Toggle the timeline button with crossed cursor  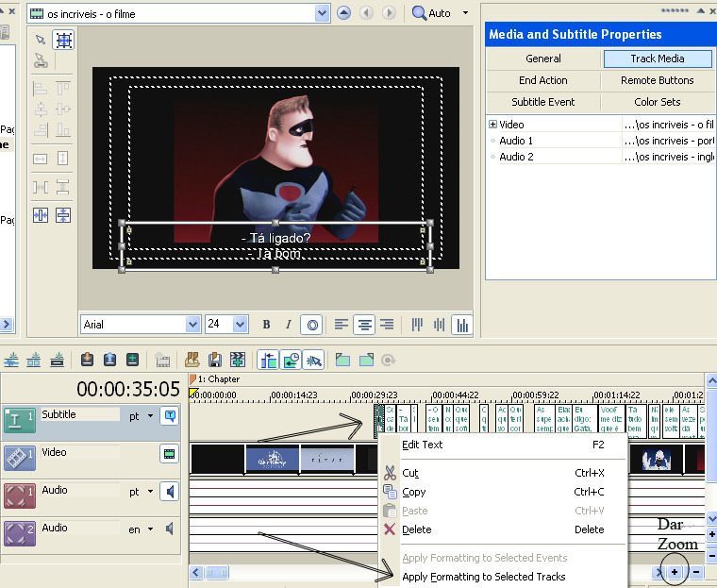click(x=313, y=360)
